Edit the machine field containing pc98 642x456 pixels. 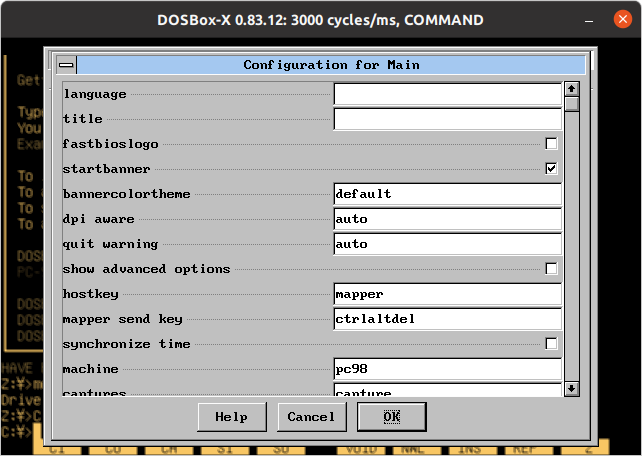(x=448, y=369)
